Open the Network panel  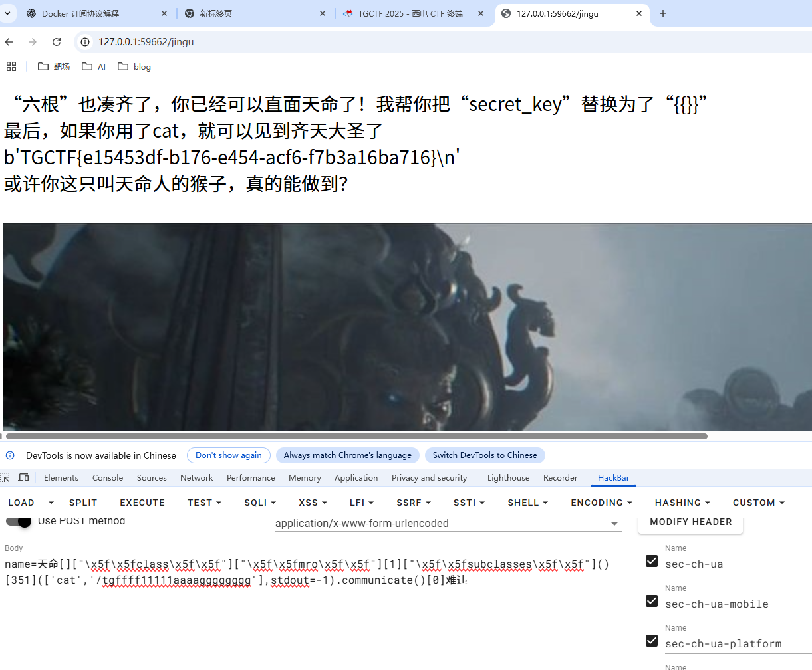197,477
